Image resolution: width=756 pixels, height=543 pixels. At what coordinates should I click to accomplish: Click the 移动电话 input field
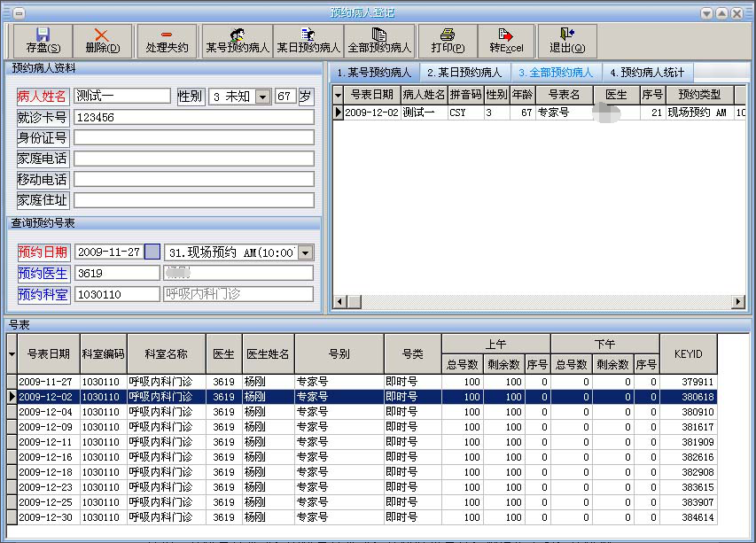pyautogui.click(x=194, y=179)
